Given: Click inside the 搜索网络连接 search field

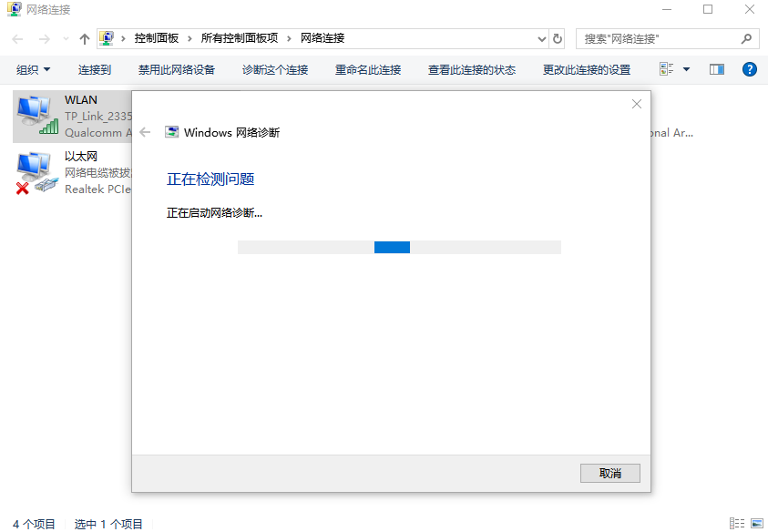Looking at the screenshot, I should pos(656,37).
